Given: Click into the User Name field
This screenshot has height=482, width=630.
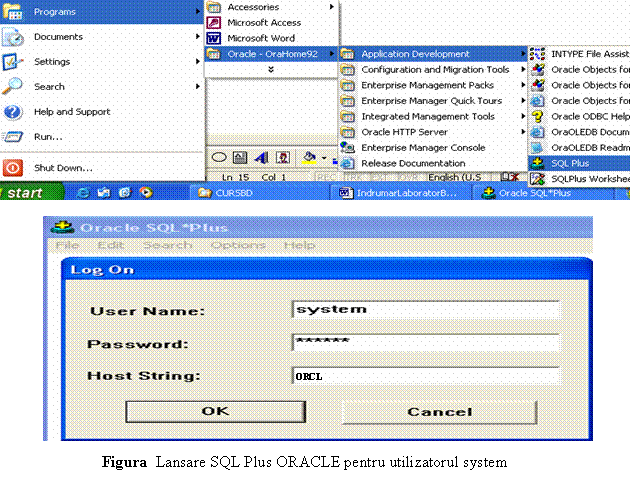Looking at the screenshot, I should tap(426, 310).
